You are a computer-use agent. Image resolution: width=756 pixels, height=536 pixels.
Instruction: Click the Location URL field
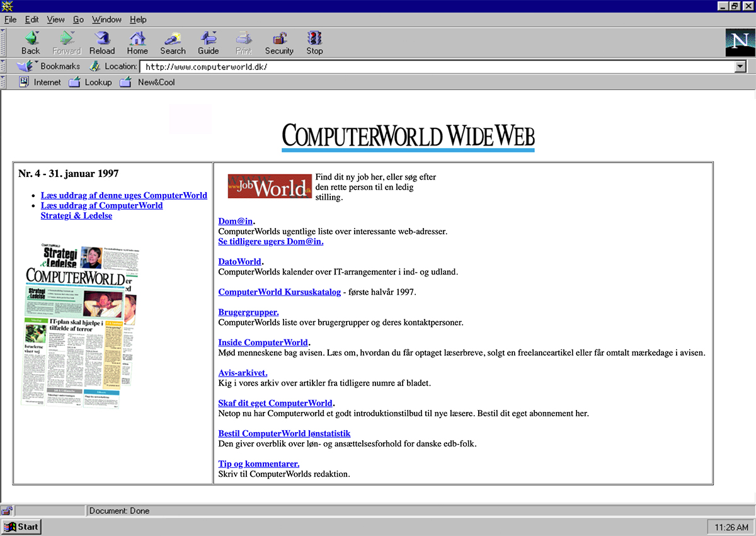pos(437,67)
